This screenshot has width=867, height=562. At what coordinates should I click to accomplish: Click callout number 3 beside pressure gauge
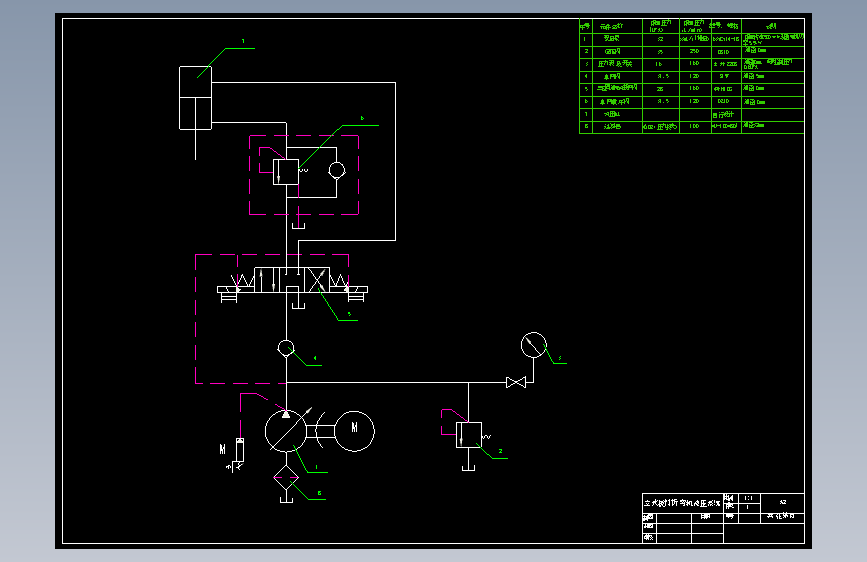coord(560,358)
